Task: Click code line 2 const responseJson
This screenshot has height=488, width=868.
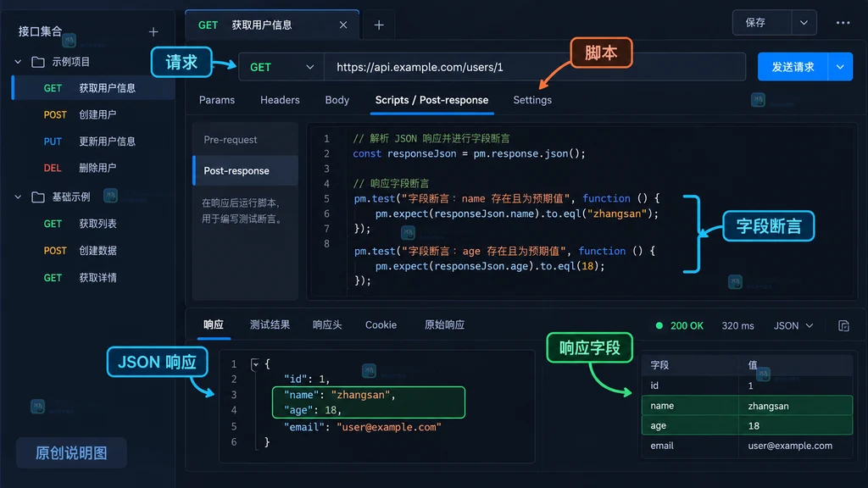Action: pos(469,154)
